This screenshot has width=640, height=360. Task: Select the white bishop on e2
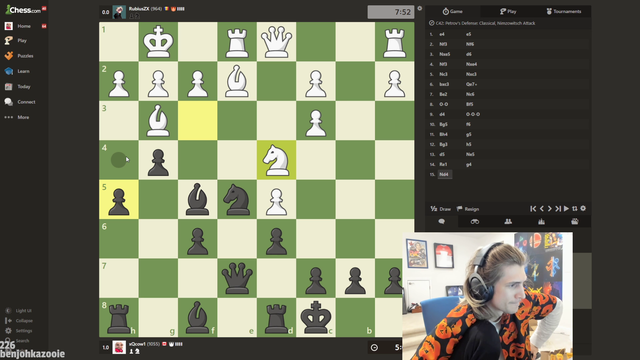pos(237,81)
